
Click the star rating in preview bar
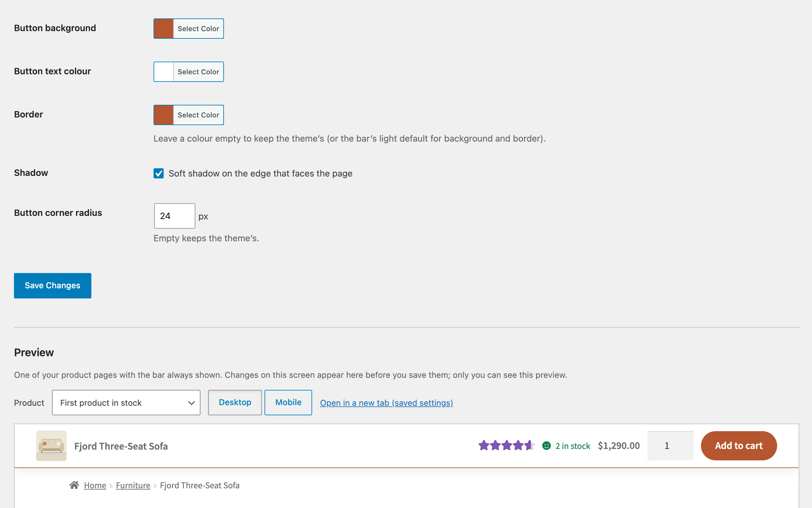[506, 445]
